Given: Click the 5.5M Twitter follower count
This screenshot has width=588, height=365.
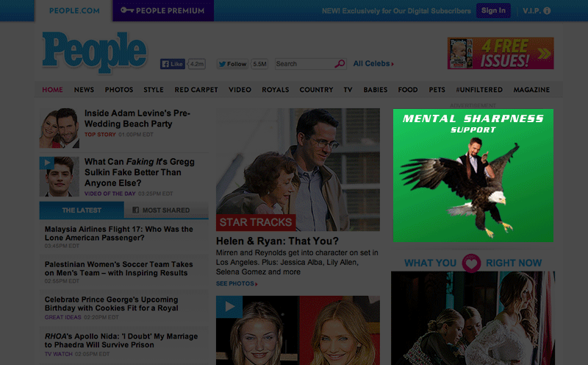Looking at the screenshot, I should pyautogui.click(x=259, y=64).
